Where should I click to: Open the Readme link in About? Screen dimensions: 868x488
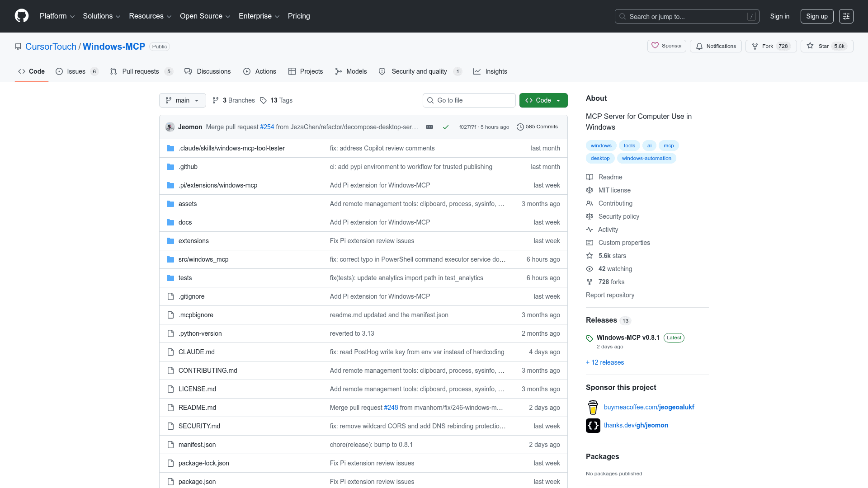pos(604,177)
